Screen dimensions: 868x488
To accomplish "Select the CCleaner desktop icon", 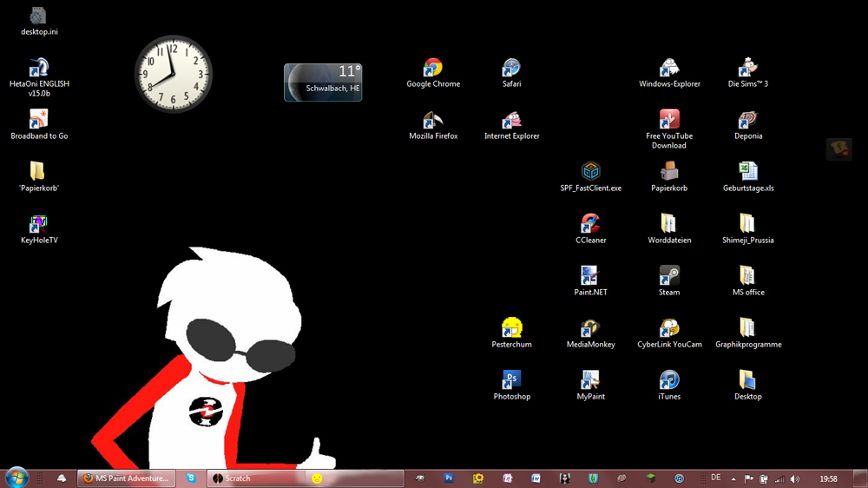I will point(590,225).
